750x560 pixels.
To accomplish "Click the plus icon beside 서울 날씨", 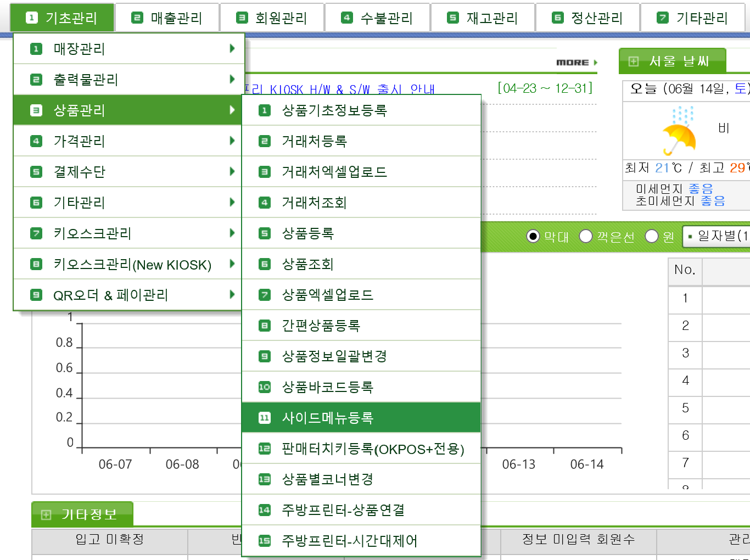I will click(633, 61).
